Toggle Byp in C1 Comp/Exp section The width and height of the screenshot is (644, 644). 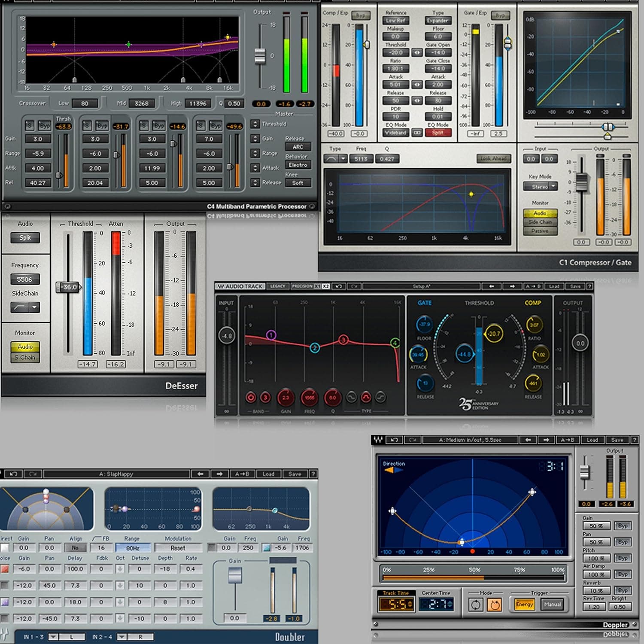(361, 14)
